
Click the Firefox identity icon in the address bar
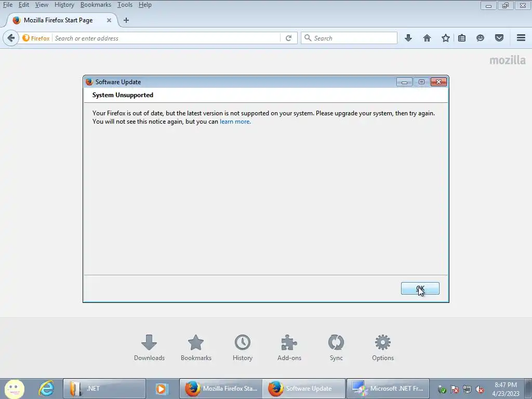36,38
